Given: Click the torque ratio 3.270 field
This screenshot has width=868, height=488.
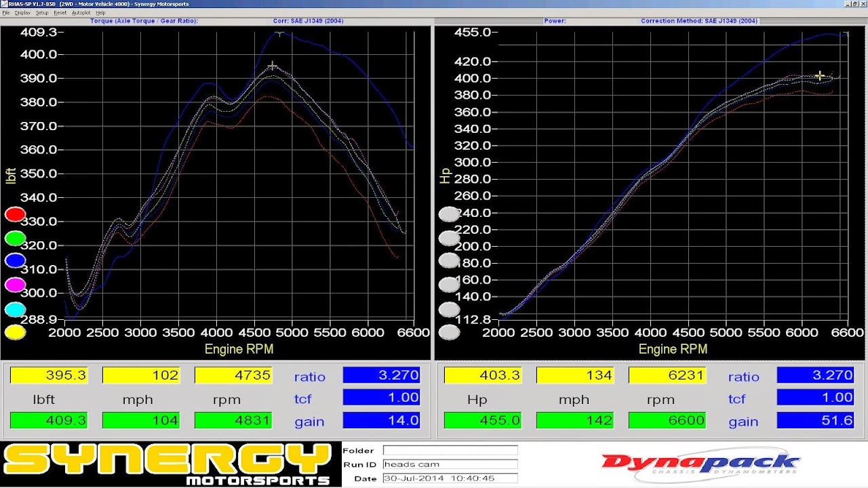Looking at the screenshot, I should (382, 375).
